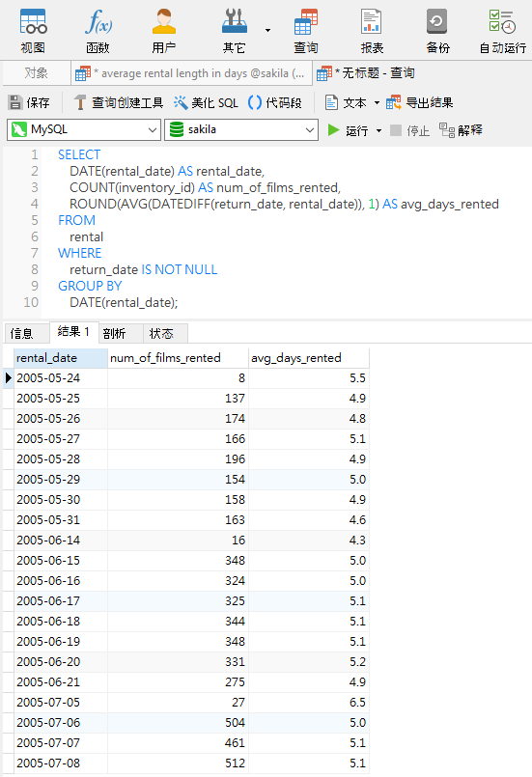Select the 2005-07-08 cell
Viewport: 532px width, 777px height.
(61, 763)
